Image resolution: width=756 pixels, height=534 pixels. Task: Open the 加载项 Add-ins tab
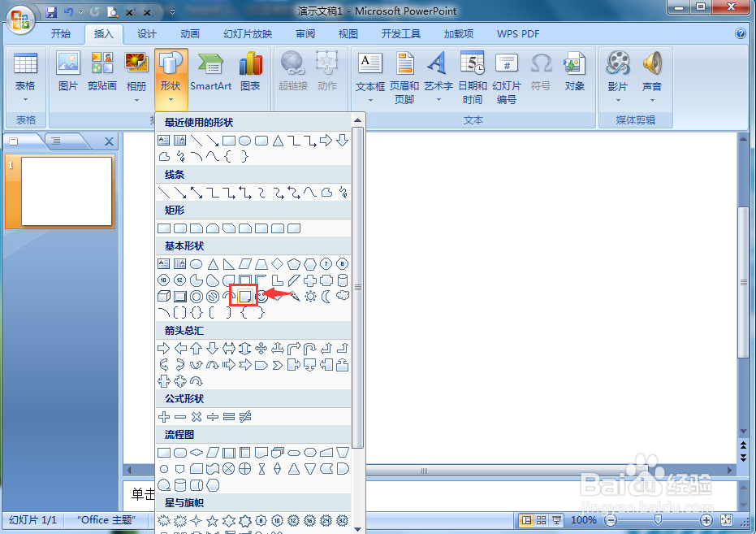click(459, 34)
